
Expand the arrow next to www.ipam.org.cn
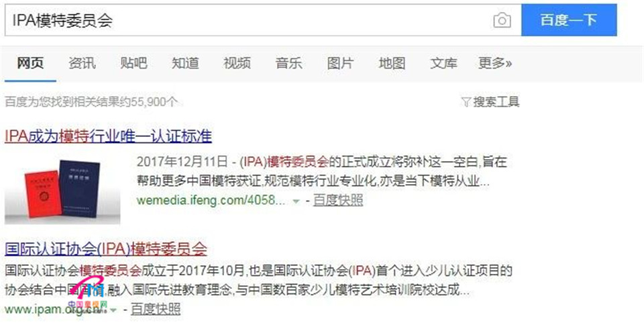tap(114, 310)
